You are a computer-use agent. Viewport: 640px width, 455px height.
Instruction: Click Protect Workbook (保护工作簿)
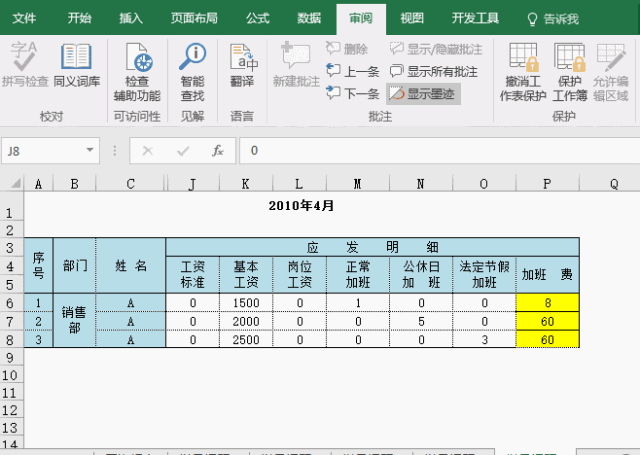tap(570, 72)
